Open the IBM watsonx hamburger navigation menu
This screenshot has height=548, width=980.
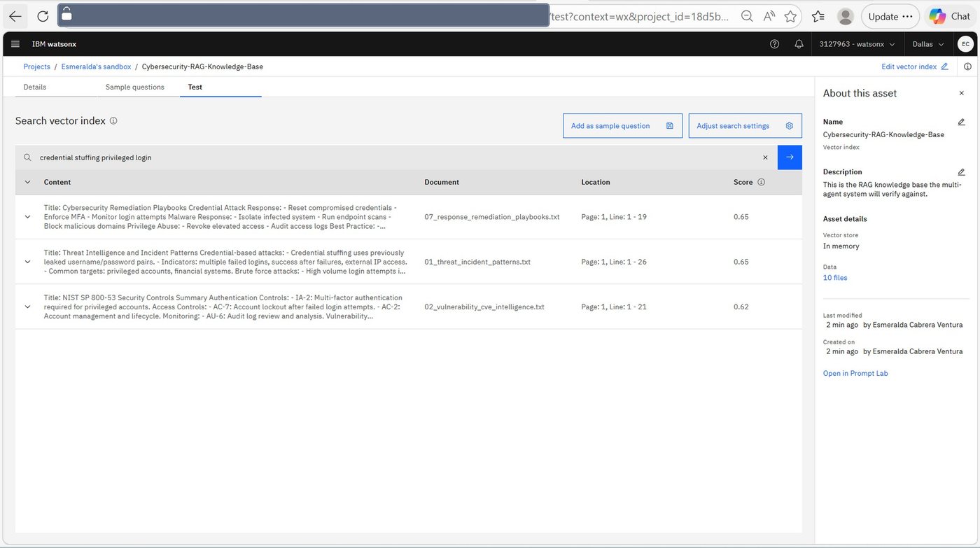pyautogui.click(x=15, y=44)
